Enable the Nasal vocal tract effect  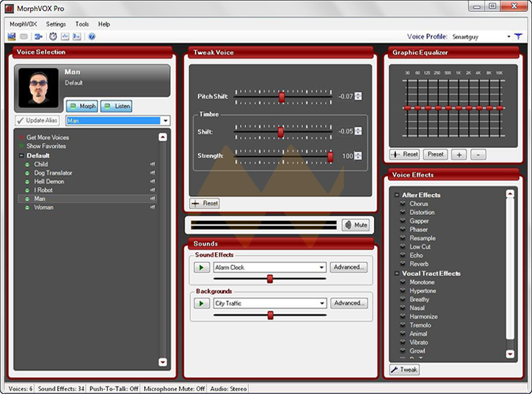click(x=403, y=308)
